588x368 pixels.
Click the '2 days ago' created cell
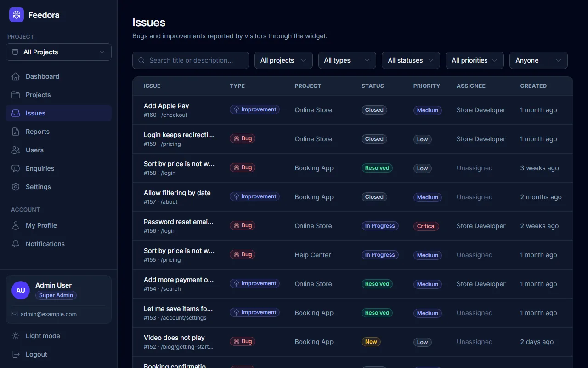tap(537, 342)
